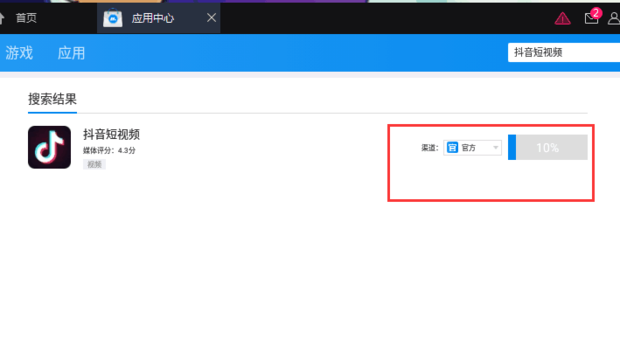Open the 抖音短视频 app icon
The image size is (620, 360).
click(49, 147)
